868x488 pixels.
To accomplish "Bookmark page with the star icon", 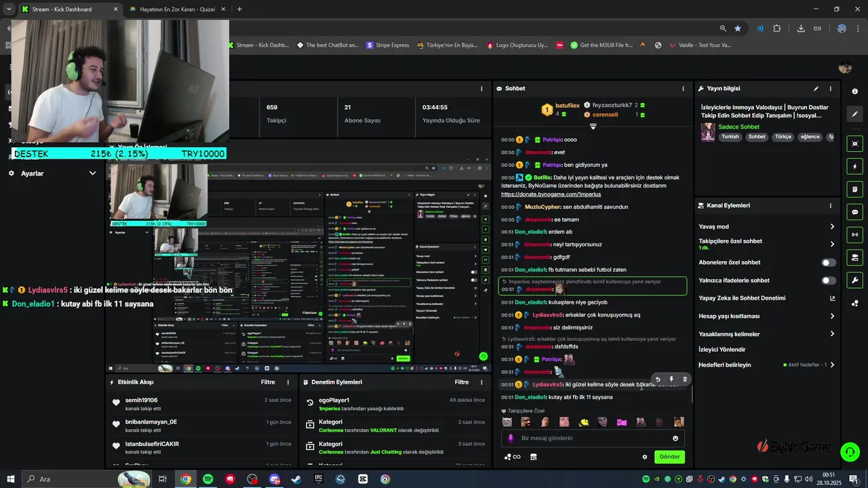I will tap(738, 28).
